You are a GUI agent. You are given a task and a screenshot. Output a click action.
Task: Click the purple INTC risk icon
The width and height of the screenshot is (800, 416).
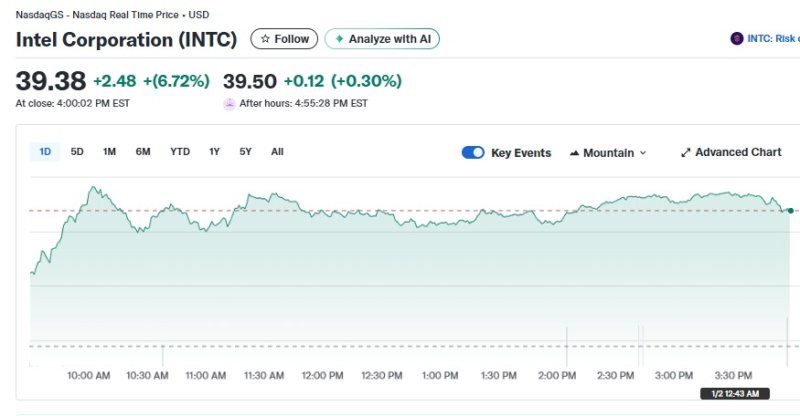[x=738, y=39]
